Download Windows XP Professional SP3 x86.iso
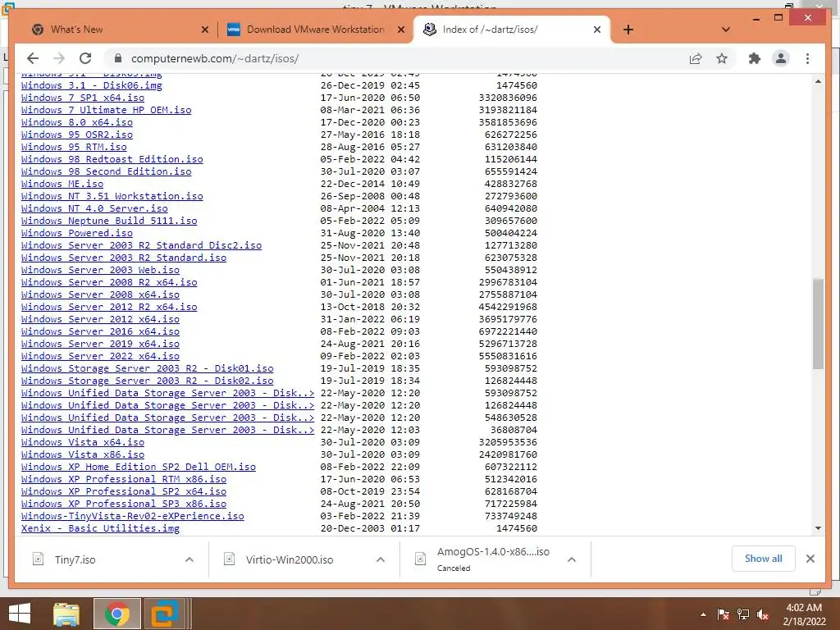The height and width of the screenshot is (630, 840). coord(124,504)
